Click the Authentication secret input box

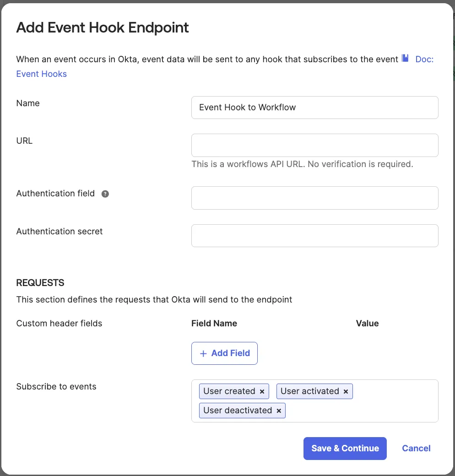tap(314, 236)
